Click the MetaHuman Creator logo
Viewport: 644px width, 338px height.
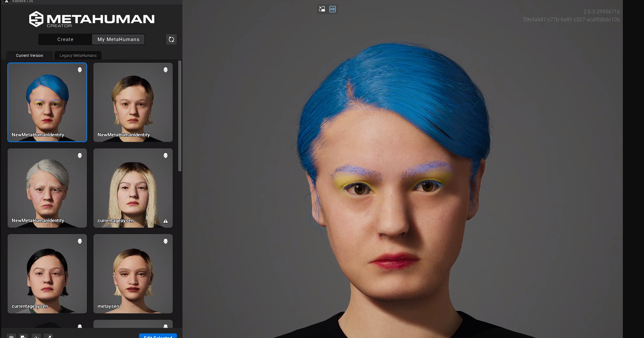click(92, 19)
